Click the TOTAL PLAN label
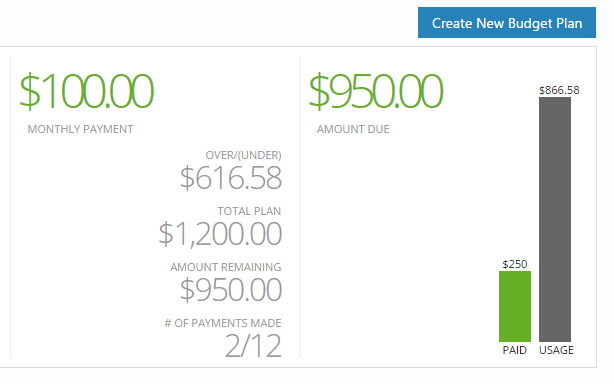The width and height of the screenshot is (614, 384). (249, 211)
